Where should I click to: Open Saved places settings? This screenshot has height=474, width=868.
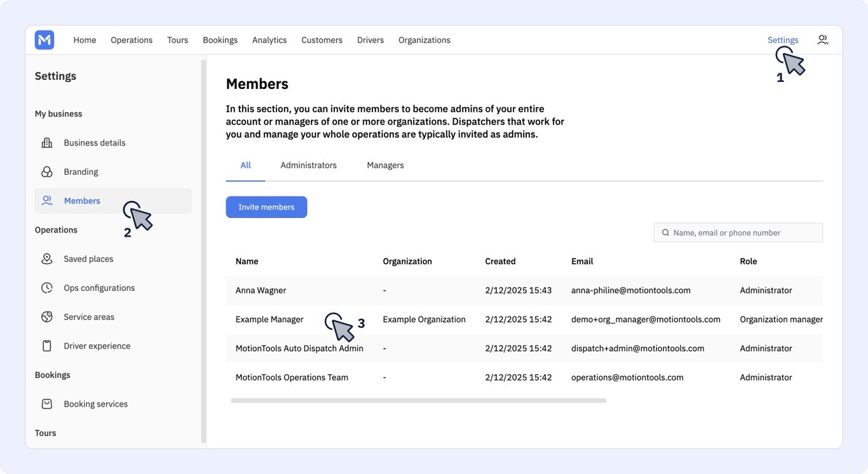pyautogui.click(x=113, y=259)
